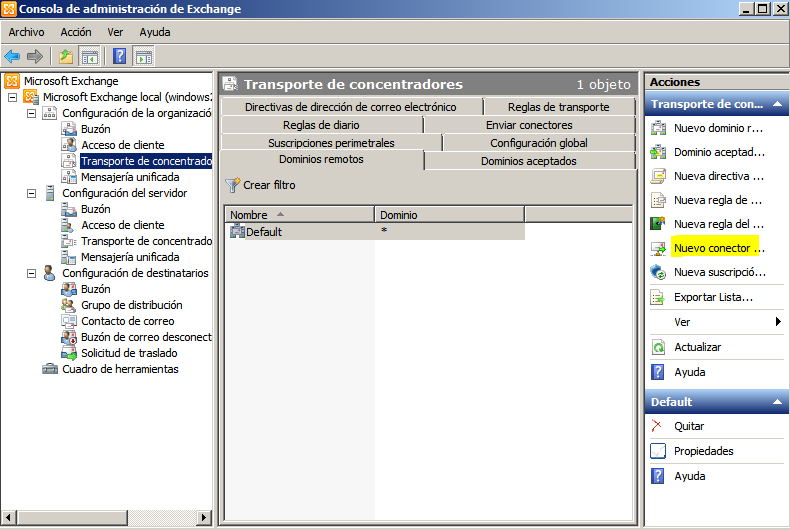
Task: Click the Quitar action
Action: pyautogui.click(x=689, y=426)
